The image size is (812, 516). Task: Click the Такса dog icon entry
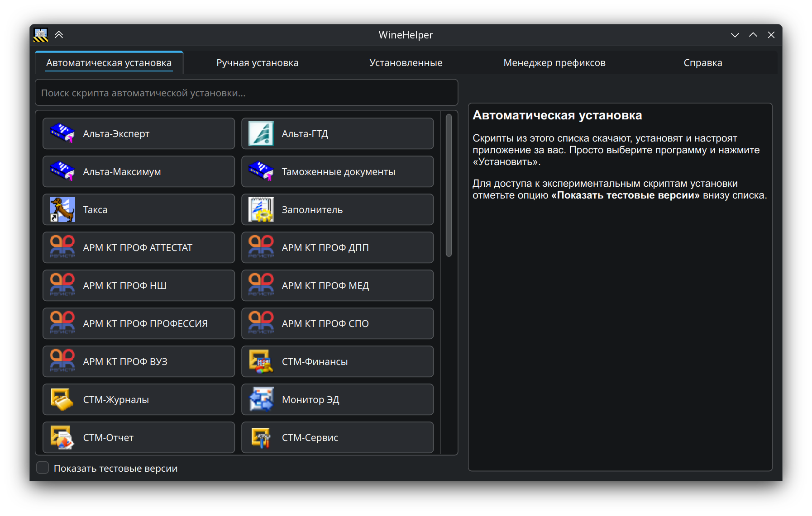tap(138, 209)
